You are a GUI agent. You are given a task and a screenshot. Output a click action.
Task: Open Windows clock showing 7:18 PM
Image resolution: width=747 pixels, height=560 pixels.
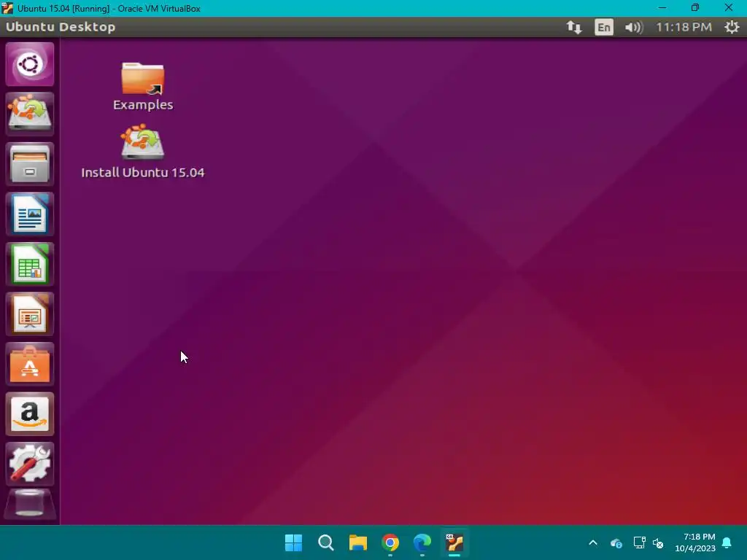pos(695,542)
